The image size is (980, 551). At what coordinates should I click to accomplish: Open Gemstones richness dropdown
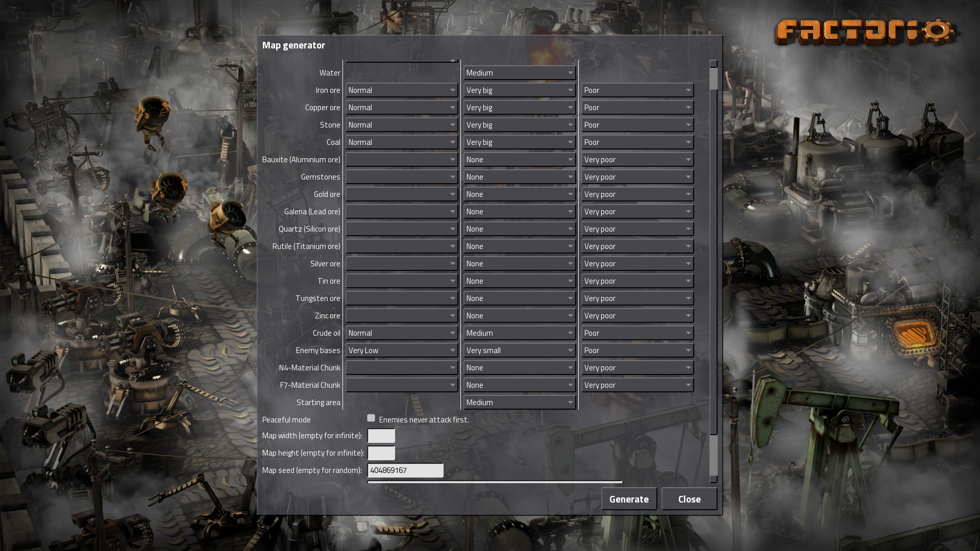[638, 177]
